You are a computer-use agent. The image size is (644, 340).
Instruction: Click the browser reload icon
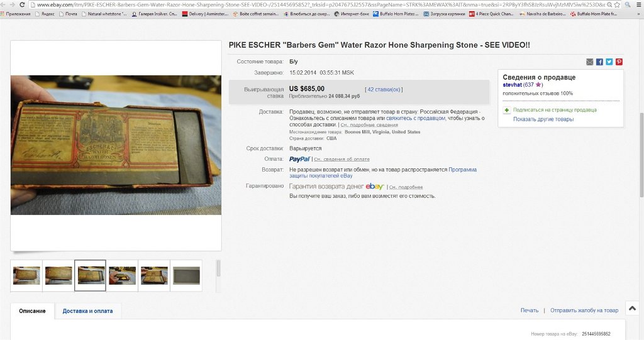coord(22,4)
